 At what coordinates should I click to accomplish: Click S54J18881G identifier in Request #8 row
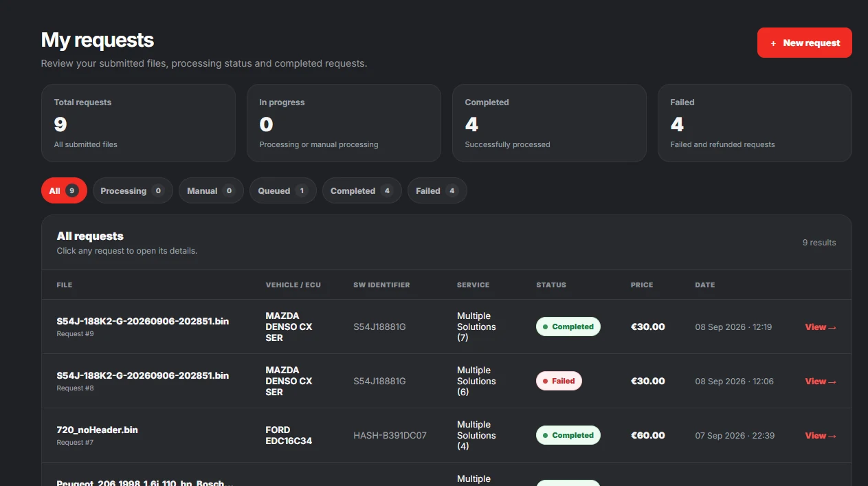click(379, 382)
